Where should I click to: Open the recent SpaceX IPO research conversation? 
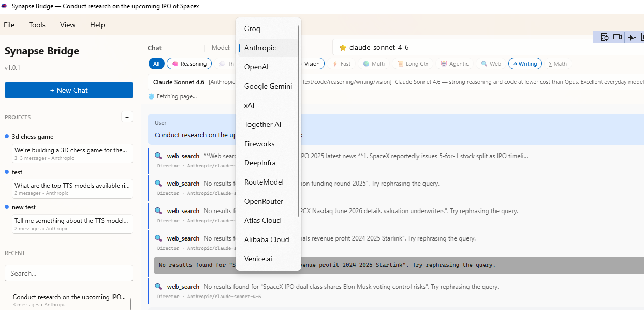pyautogui.click(x=69, y=301)
